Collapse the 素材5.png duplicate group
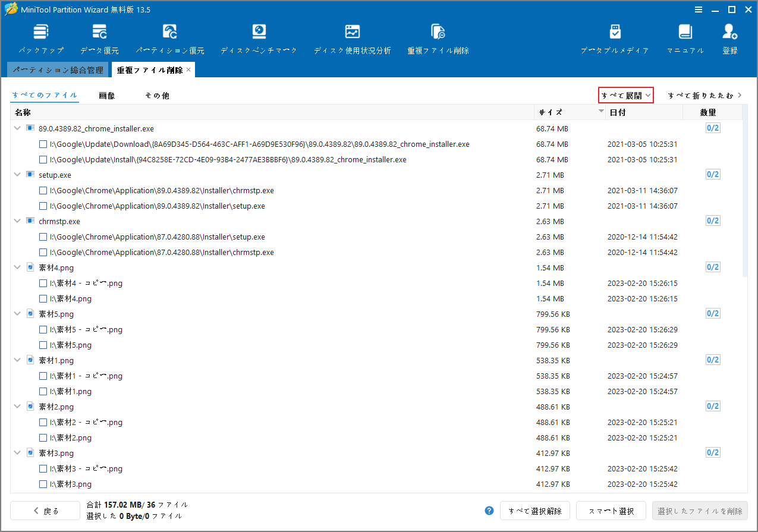This screenshot has height=532, width=758. point(17,313)
